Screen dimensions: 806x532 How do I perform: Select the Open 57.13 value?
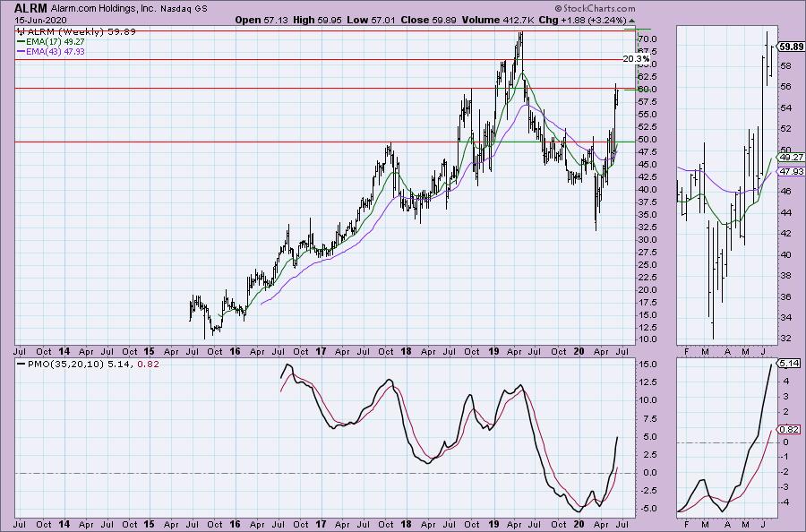tap(262, 20)
